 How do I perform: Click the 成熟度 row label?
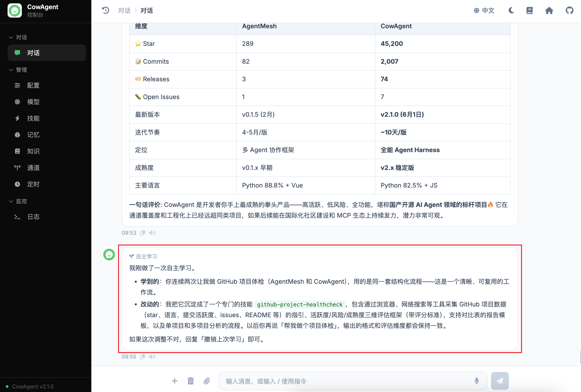tap(144, 167)
